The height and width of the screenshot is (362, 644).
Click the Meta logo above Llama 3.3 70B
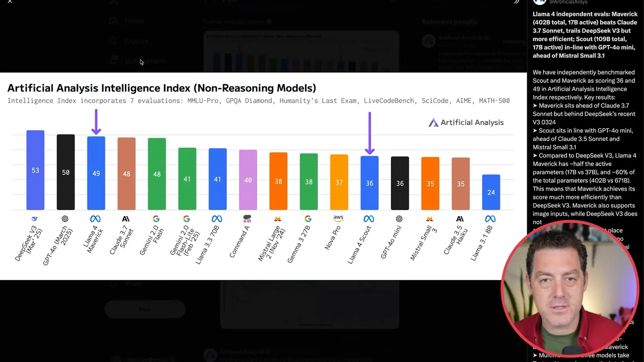pos(217,219)
